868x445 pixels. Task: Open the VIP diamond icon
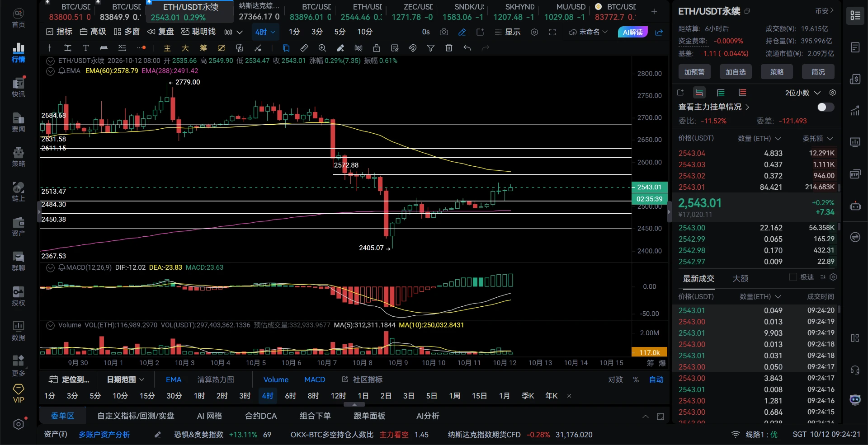pyautogui.click(x=19, y=393)
